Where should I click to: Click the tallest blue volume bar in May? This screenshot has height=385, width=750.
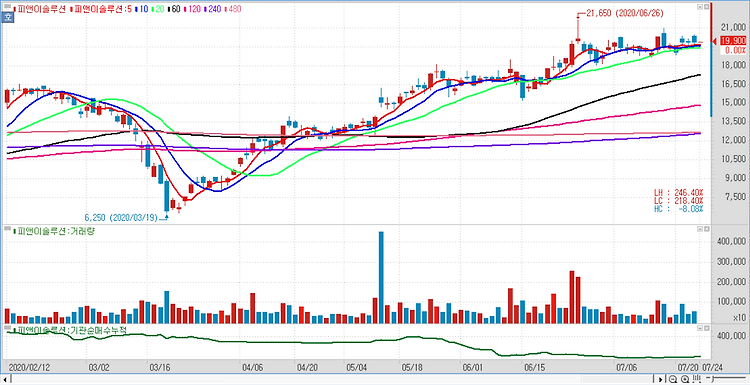point(381,277)
